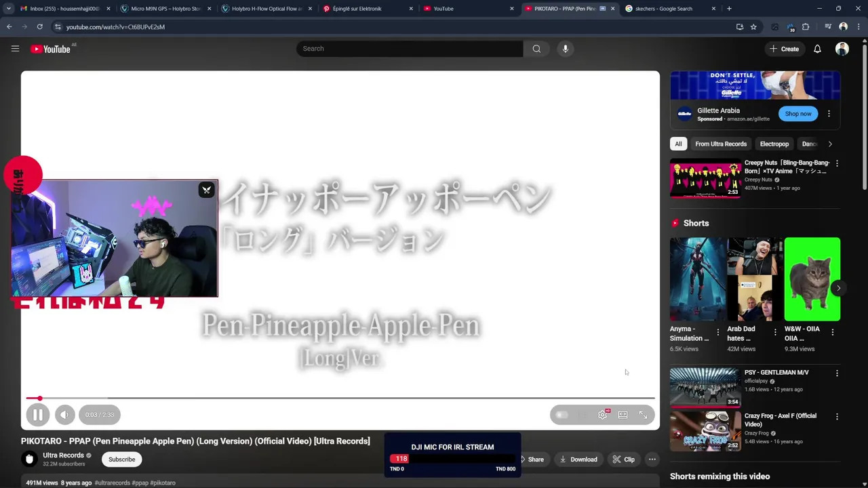Subscribe to Ultra Records
The image size is (868, 488).
(121, 460)
